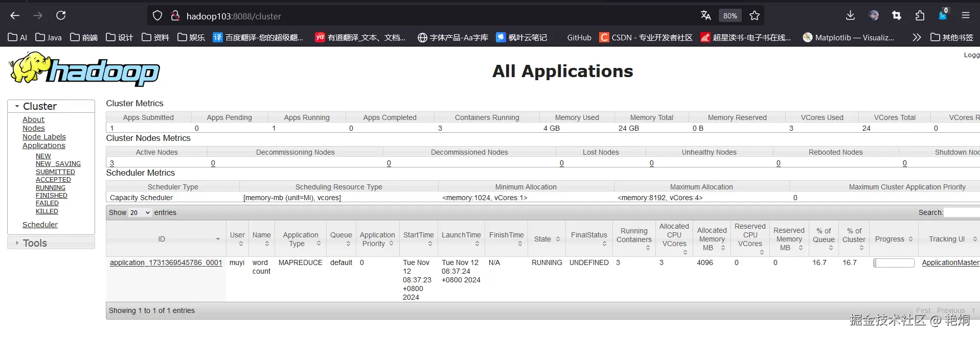Screen dimensions: 980x337
Task: Open the 娱乐 bookmark folder
Action: coord(191,37)
